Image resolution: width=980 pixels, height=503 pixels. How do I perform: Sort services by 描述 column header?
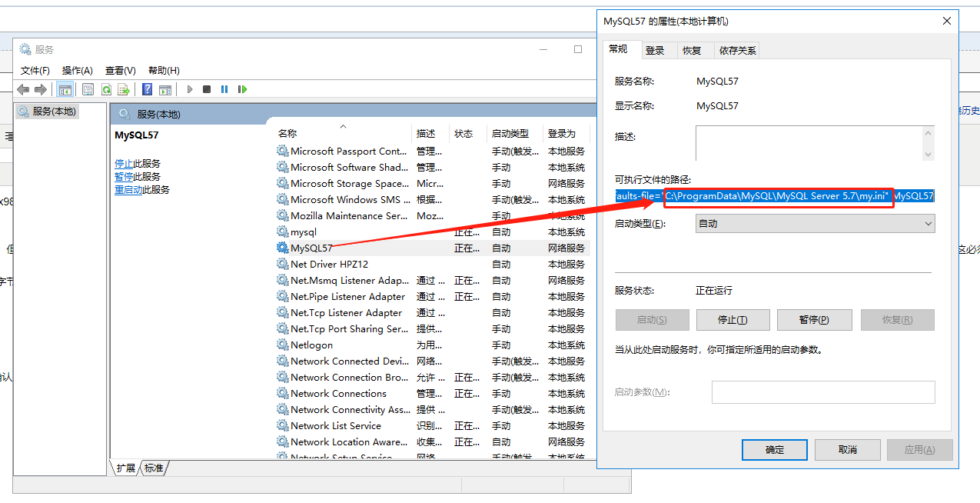pos(431,133)
